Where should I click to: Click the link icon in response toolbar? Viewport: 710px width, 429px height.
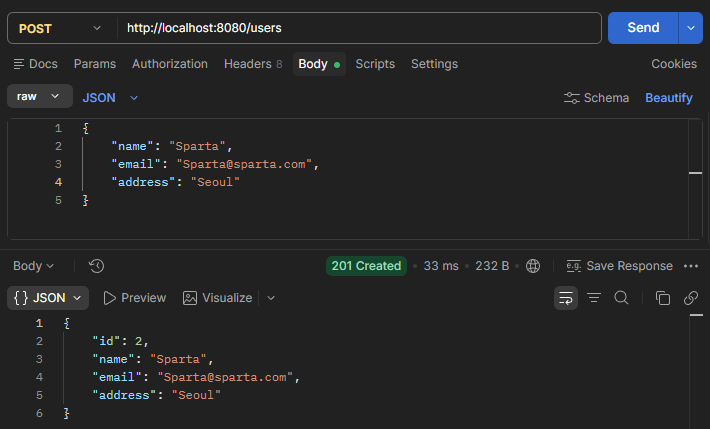[691, 298]
